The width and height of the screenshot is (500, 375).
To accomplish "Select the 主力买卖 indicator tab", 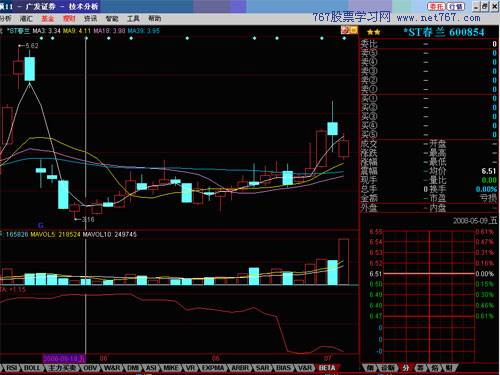I will [x=62, y=368].
